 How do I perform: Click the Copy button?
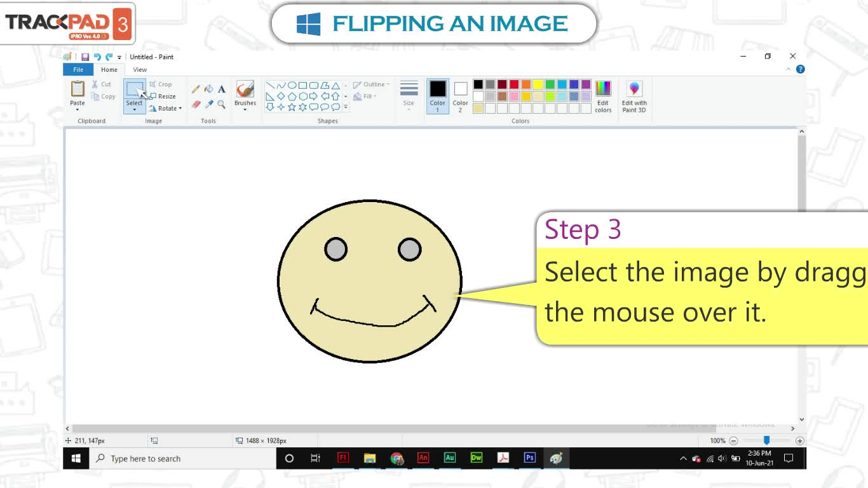coord(104,97)
